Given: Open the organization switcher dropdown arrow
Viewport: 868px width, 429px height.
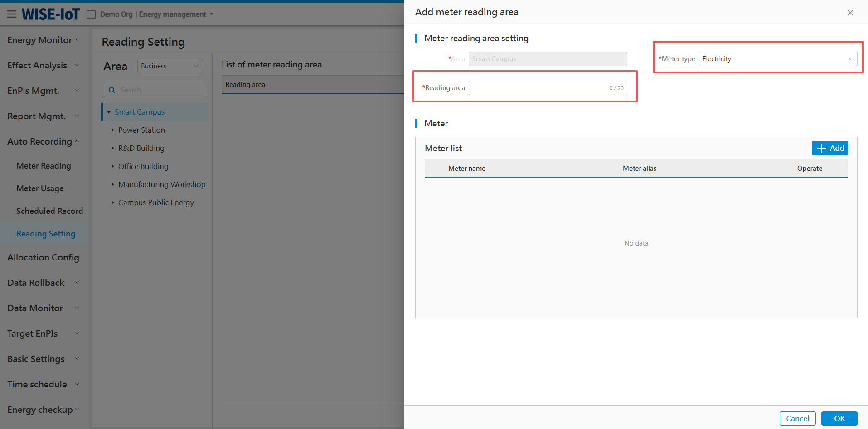Looking at the screenshot, I should tap(212, 14).
